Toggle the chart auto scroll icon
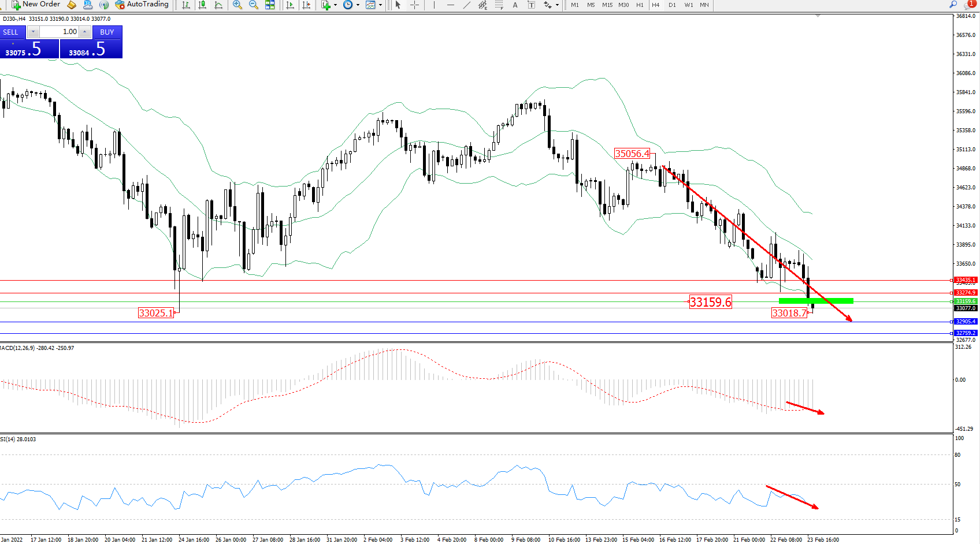The height and width of the screenshot is (544, 980). pyautogui.click(x=290, y=5)
